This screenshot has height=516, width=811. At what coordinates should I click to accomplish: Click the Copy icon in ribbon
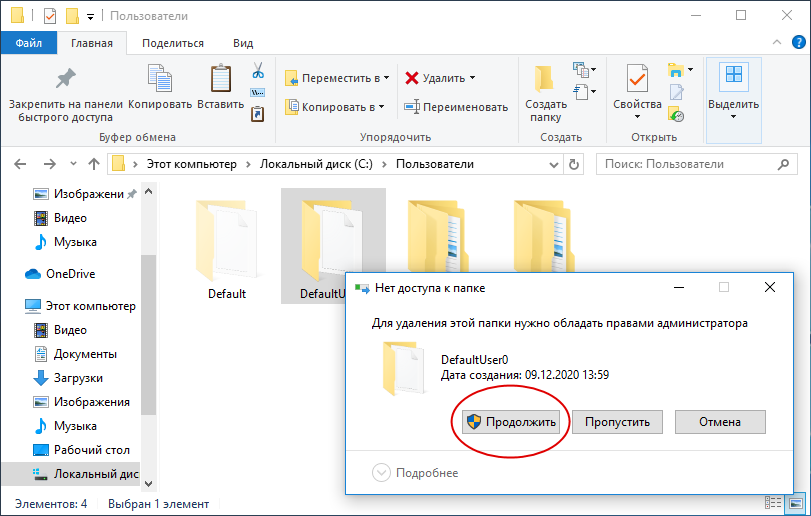pos(160,78)
